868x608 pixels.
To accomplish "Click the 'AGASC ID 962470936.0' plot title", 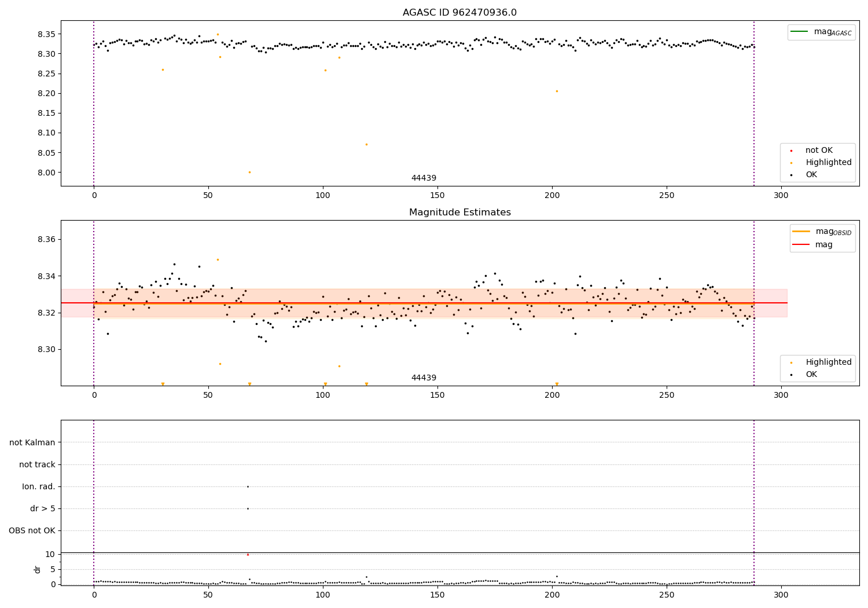I will coord(459,13).
